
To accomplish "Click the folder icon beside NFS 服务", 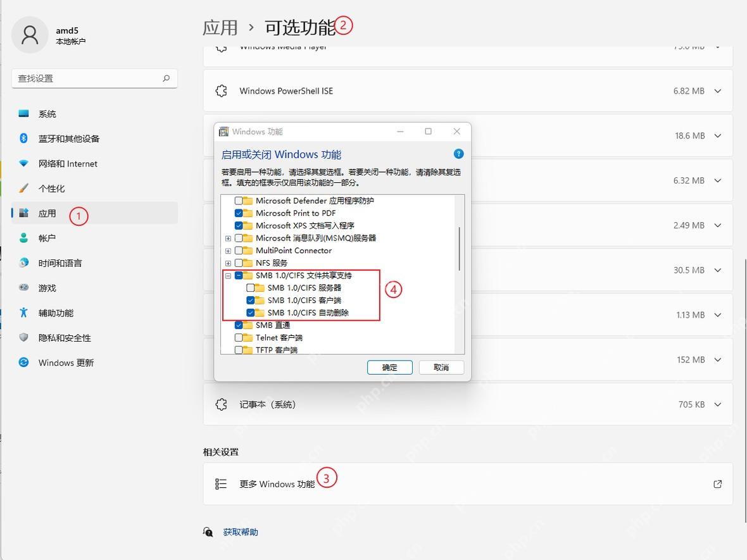I will pyautogui.click(x=248, y=263).
